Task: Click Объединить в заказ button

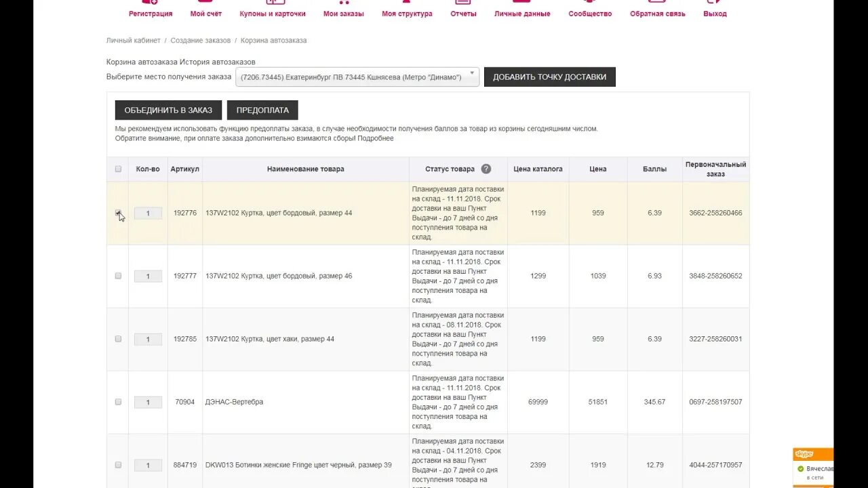Action: click(x=168, y=110)
